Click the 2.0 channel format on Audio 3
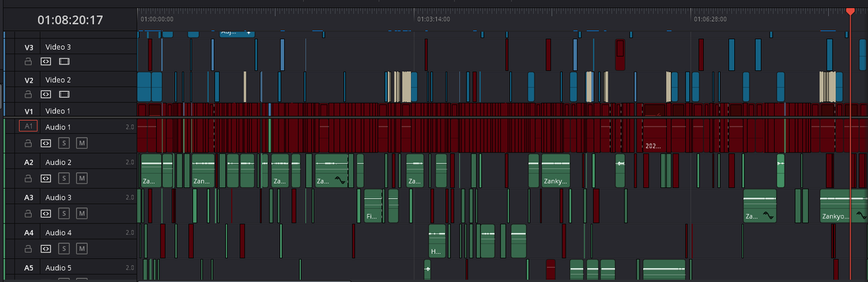This screenshot has height=282, width=868. 130,197
